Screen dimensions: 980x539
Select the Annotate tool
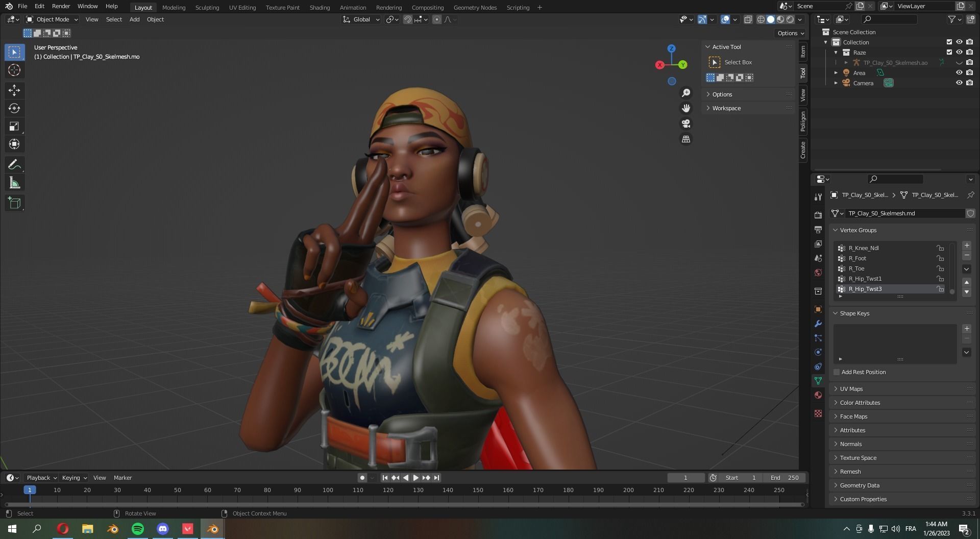(14, 164)
